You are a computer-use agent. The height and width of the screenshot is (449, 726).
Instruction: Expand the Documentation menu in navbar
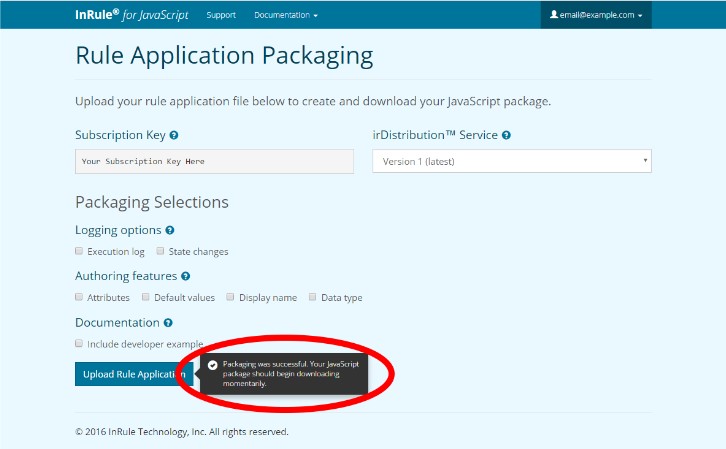(x=285, y=15)
